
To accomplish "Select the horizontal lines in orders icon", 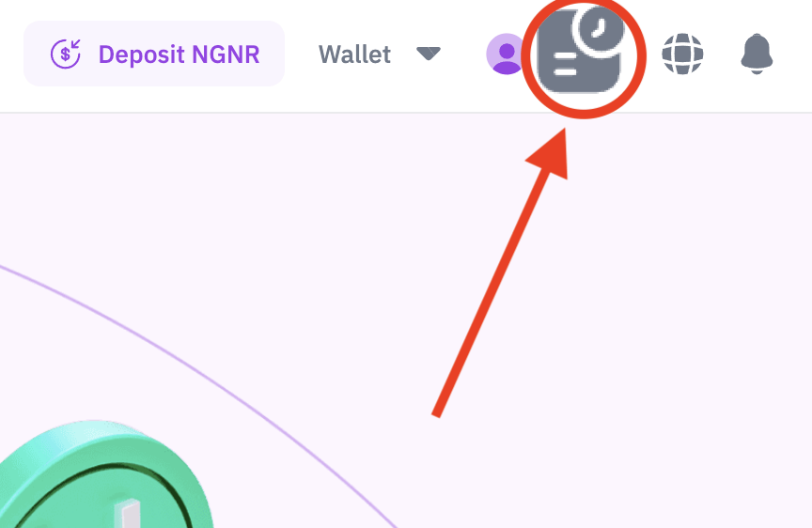I will pos(565,63).
